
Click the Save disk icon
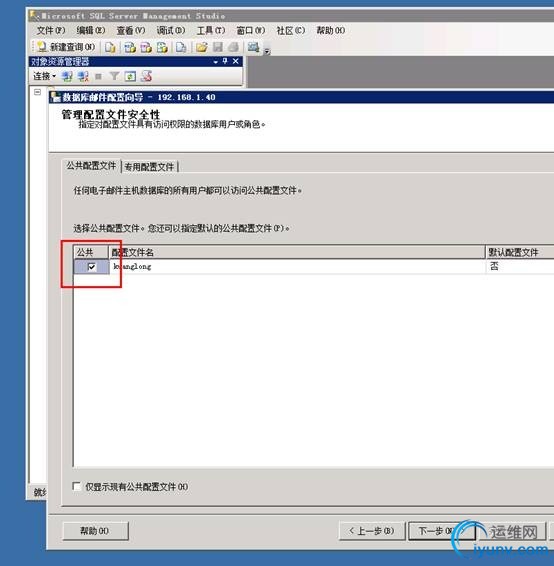pyautogui.click(x=218, y=47)
